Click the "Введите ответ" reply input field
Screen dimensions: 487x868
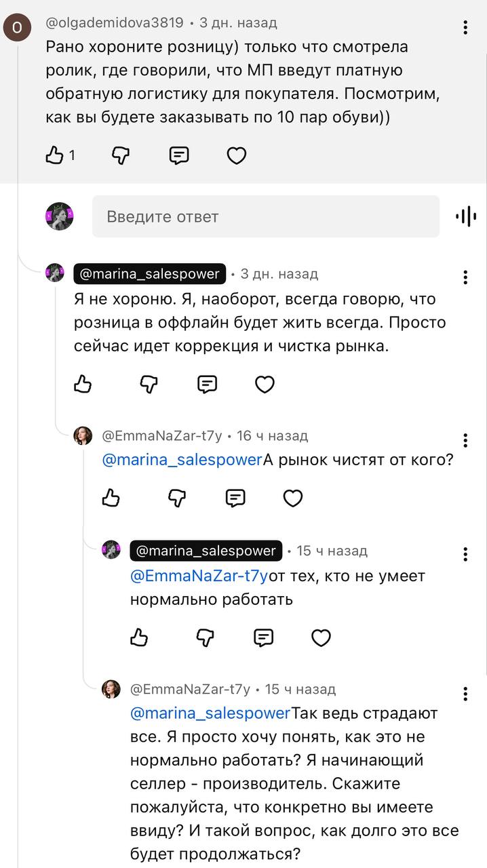coord(265,217)
